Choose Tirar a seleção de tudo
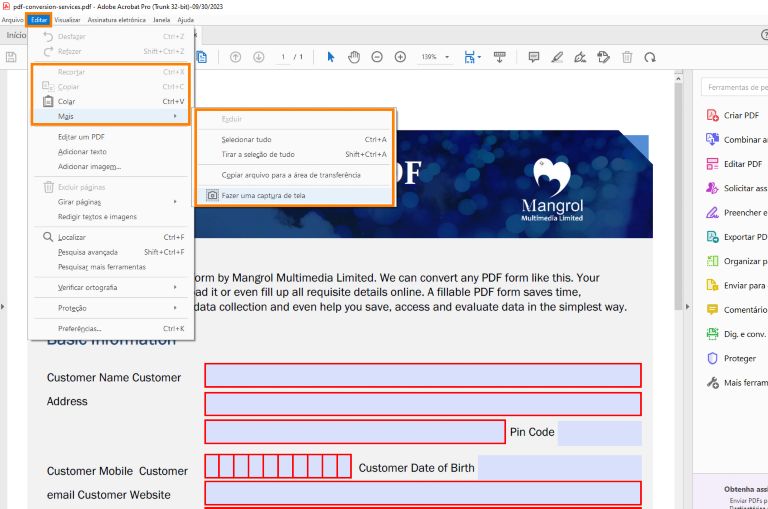This screenshot has width=768, height=509. click(x=295, y=154)
